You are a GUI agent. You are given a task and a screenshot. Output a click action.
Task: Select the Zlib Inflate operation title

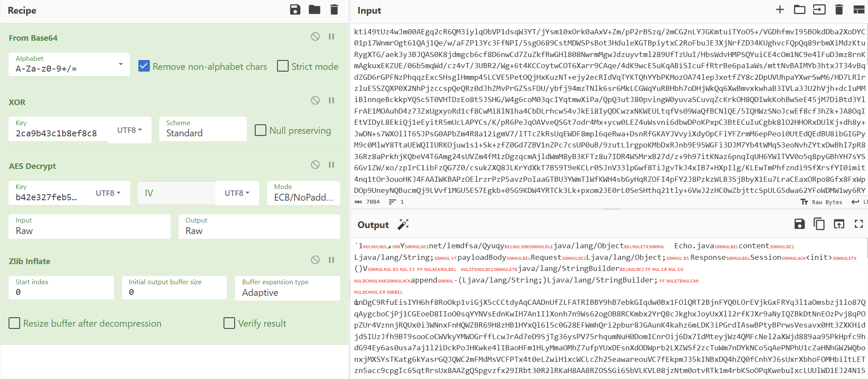point(30,261)
